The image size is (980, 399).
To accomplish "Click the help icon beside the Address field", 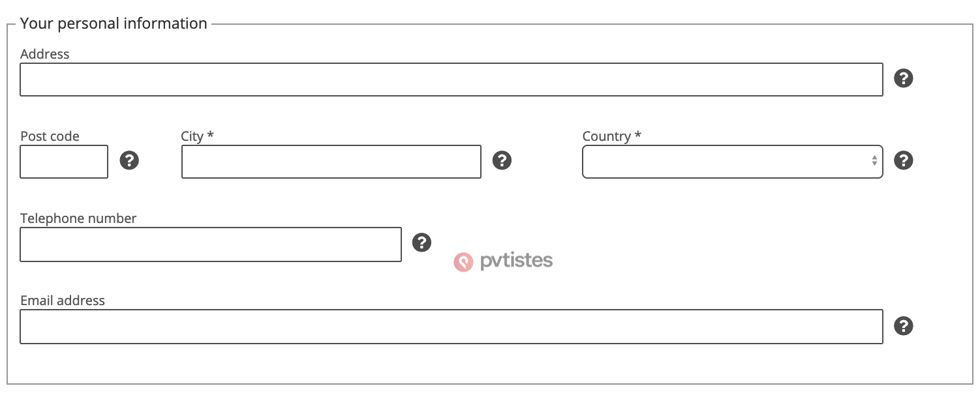I will [903, 79].
